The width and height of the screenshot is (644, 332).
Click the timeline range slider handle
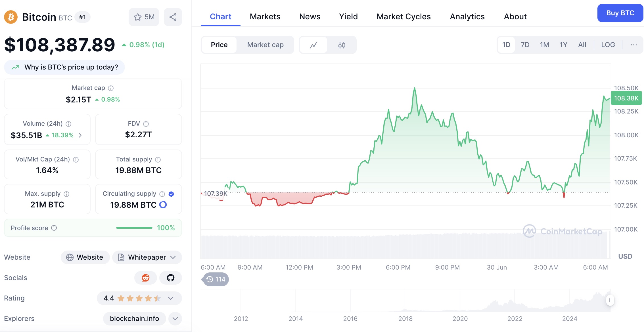click(610, 300)
